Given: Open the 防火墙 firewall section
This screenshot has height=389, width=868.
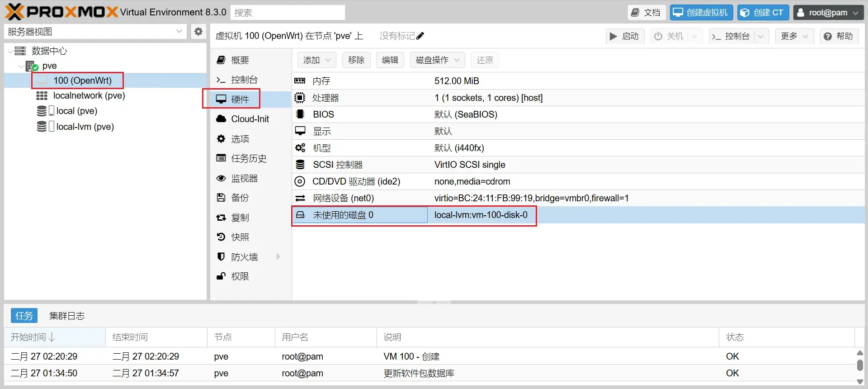Looking at the screenshot, I should [x=244, y=257].
